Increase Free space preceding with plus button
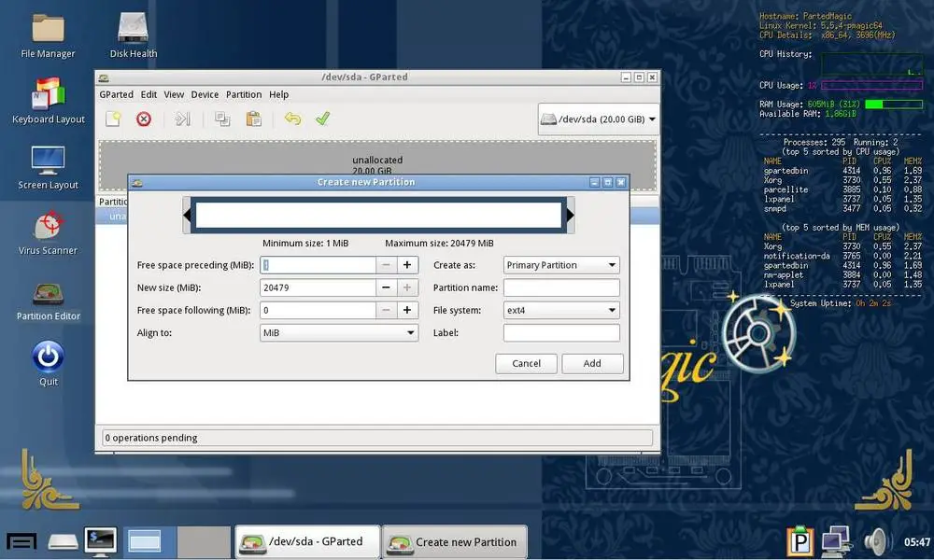This screenshot has width=934, height=560. pyautogui.click(x=407, y=265)
